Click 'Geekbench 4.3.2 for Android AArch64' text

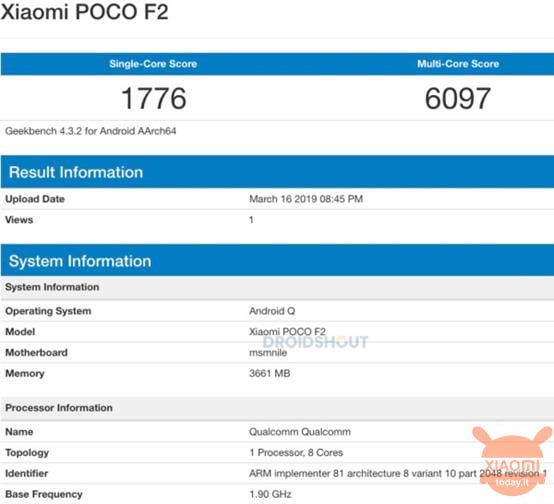click(90, 131)
